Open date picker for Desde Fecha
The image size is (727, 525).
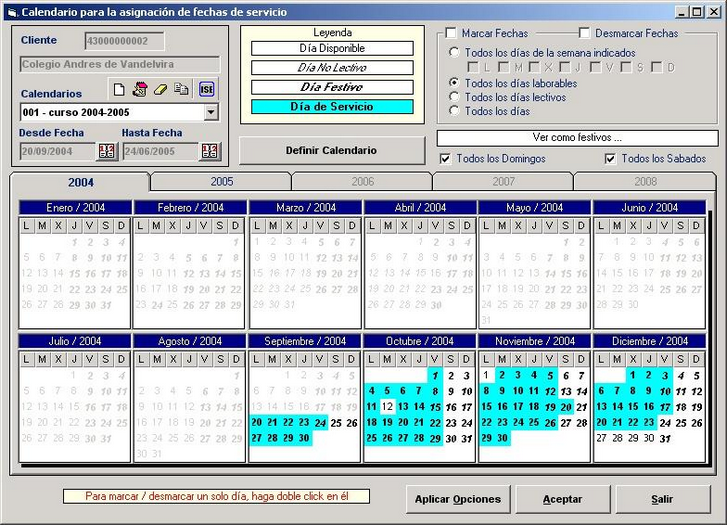point(107,151)
